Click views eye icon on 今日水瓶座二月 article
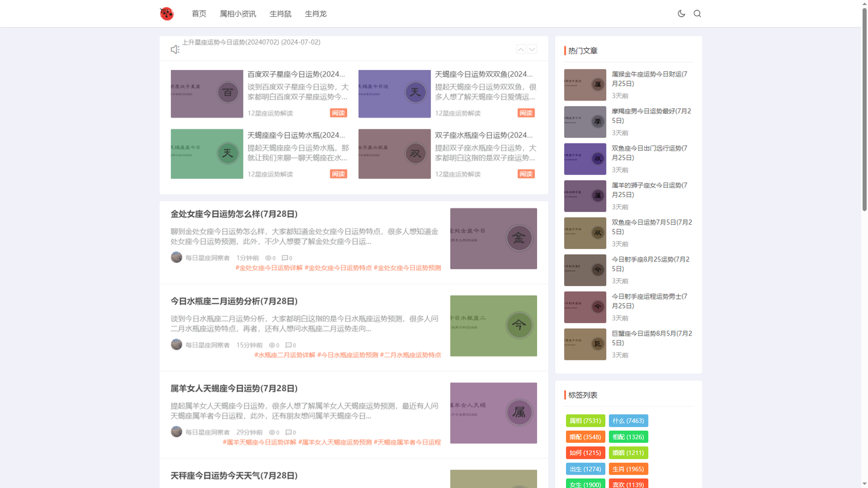The height and width of the screenshot is (488, 868). tap(272, 345)
